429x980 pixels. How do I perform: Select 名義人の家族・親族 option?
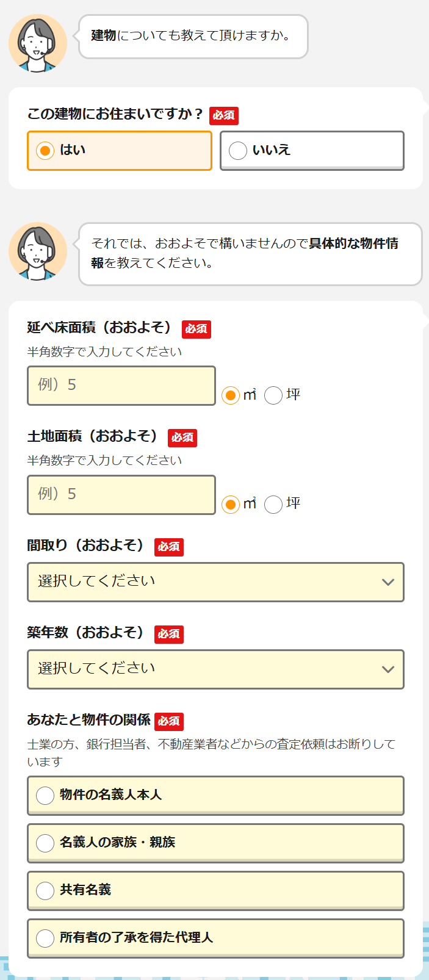pyautogui.click(x=215, y=843)
